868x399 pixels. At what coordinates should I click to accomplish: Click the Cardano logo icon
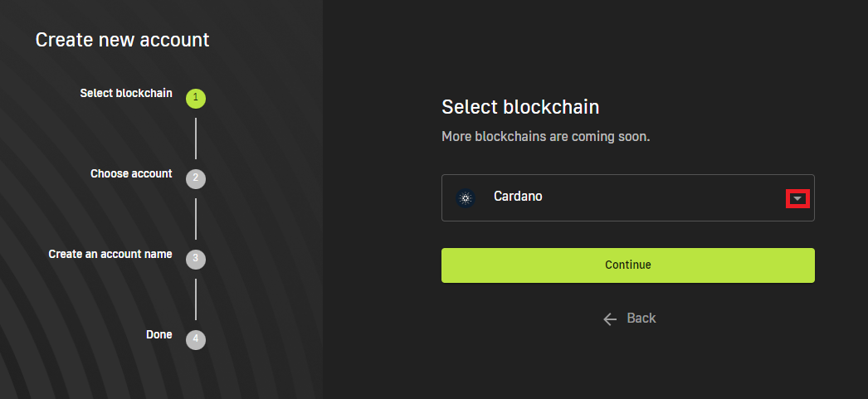(x=466, y=198)
